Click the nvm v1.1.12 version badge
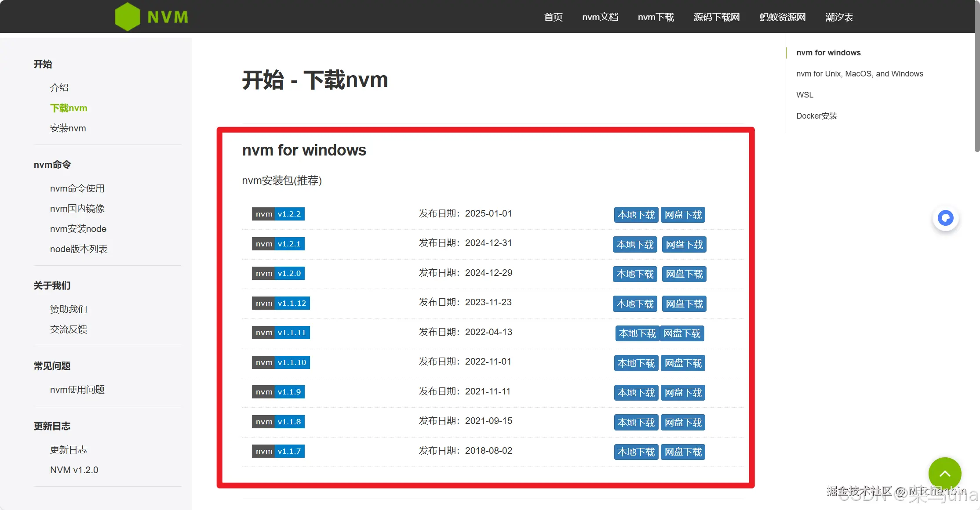 pyautogui.click(x=281, y=303)
